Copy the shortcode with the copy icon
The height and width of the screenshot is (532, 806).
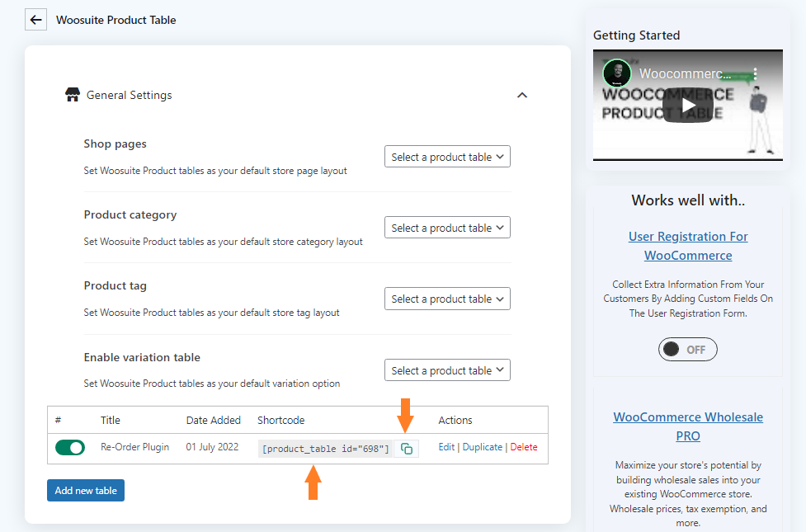[x=406, y=449]
